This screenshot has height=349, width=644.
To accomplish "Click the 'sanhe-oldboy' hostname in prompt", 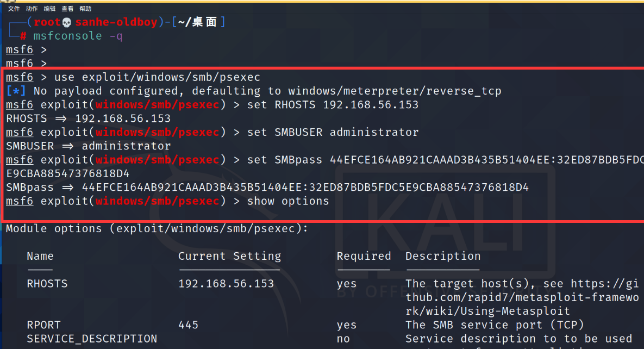I will pos(116,22).
